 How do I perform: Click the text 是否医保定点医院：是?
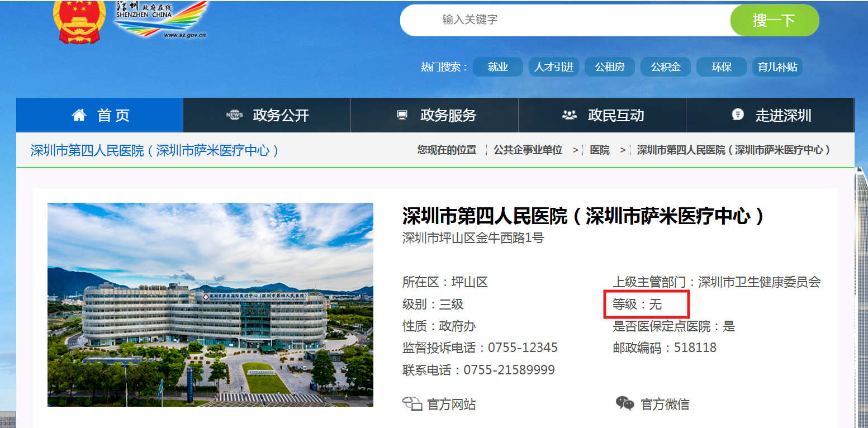pyautogui.click(x=673, y=326)
